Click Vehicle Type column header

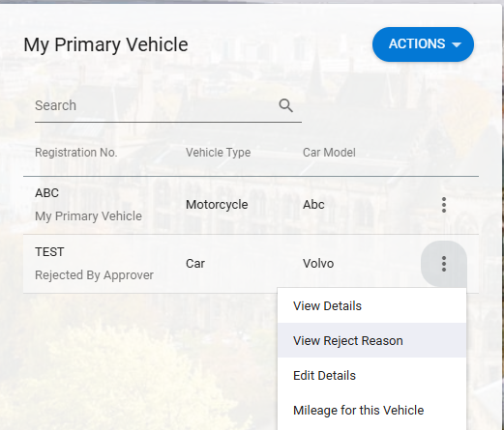pyautogui.click(x=218, y=153)
